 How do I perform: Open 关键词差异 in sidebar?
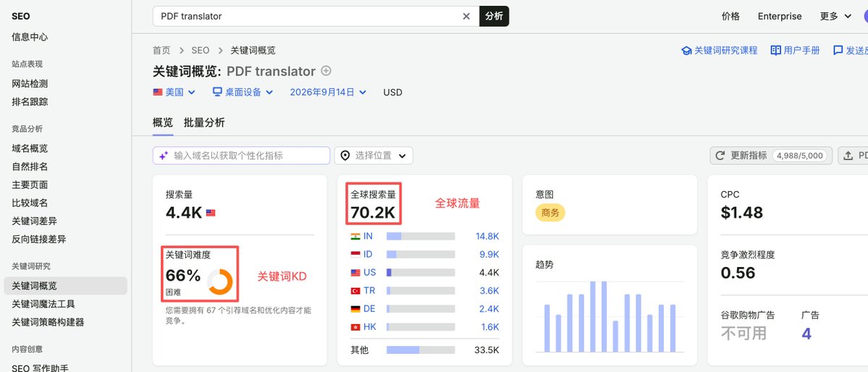(34, 221)
